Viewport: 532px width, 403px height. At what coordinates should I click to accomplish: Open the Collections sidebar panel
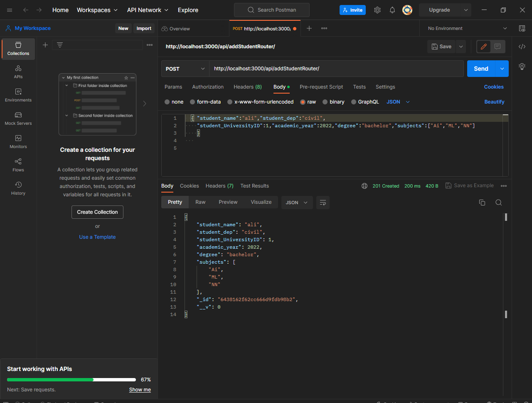(x=18, y=49)
